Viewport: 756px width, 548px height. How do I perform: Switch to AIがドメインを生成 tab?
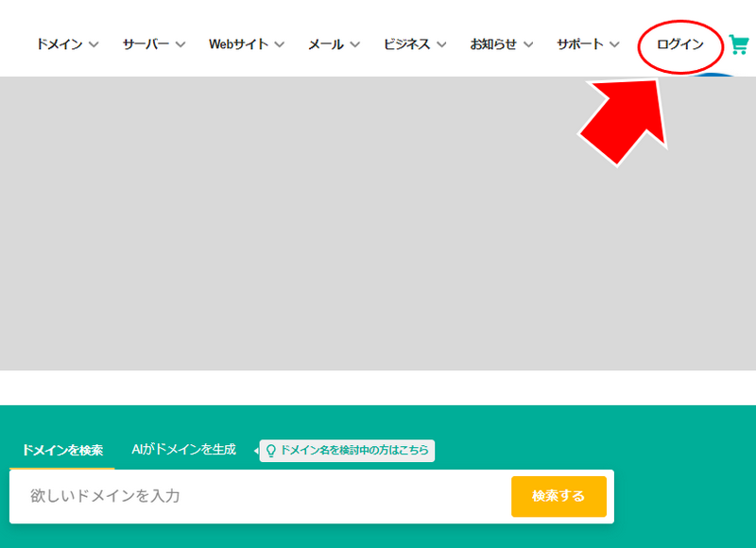pyautogui.click(x=183, y=449)
